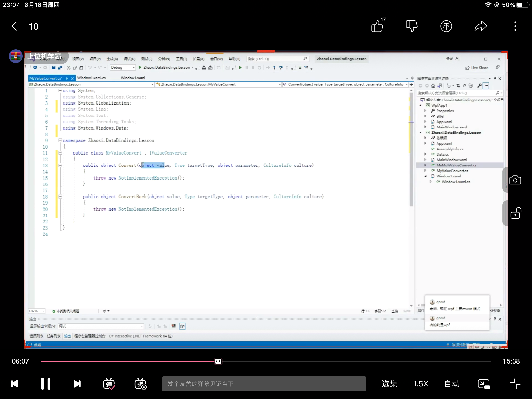532x399 pixels.
Task: Exit fullscreen with the shrink icon
Action: coord(515,384)
